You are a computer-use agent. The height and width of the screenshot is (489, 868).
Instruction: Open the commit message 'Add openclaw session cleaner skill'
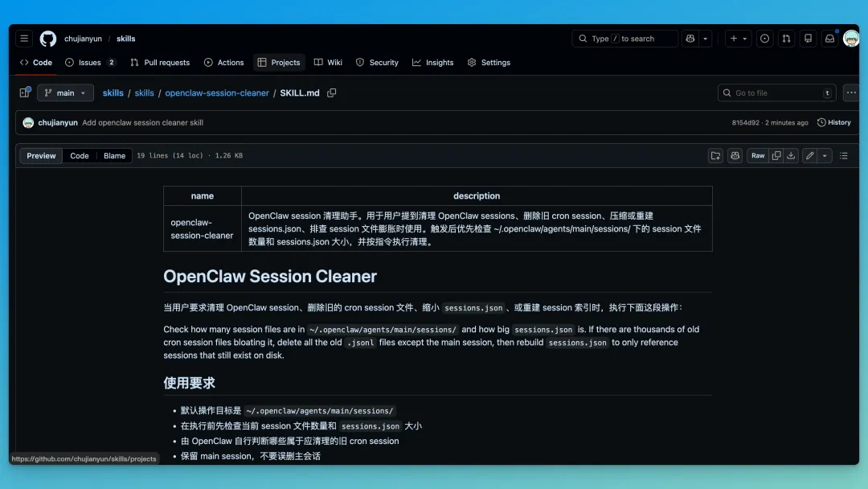click(143, 123)
